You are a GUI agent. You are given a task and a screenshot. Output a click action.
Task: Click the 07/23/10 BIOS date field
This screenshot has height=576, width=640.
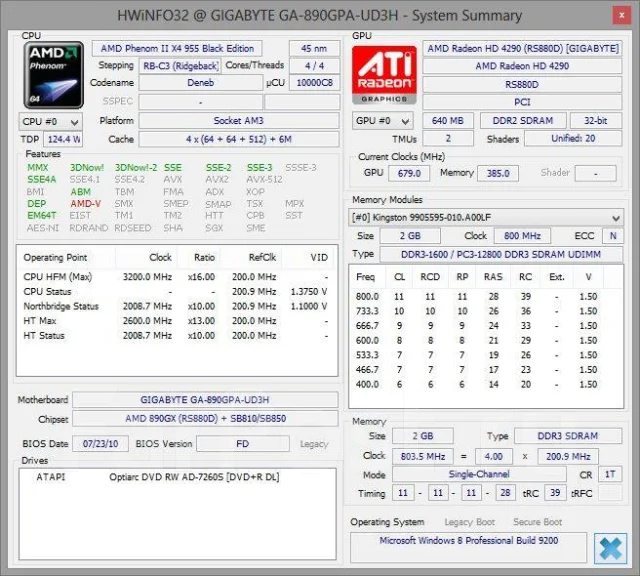[100, 444]
